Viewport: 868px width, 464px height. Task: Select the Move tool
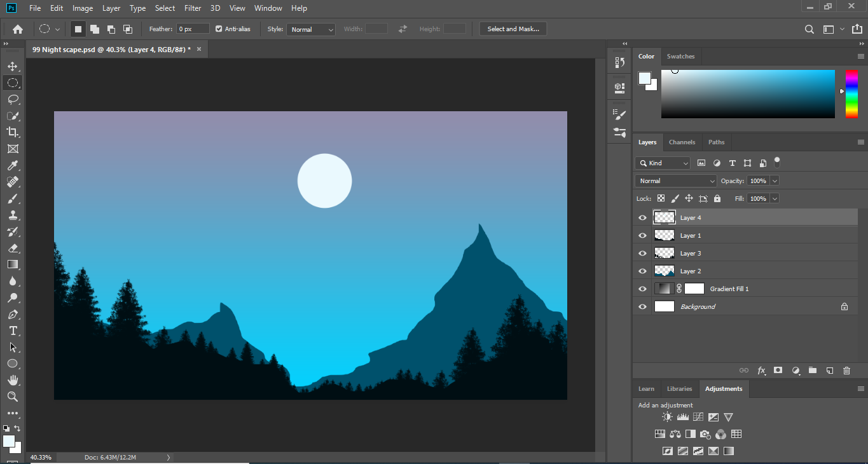(x=12, y=66)
